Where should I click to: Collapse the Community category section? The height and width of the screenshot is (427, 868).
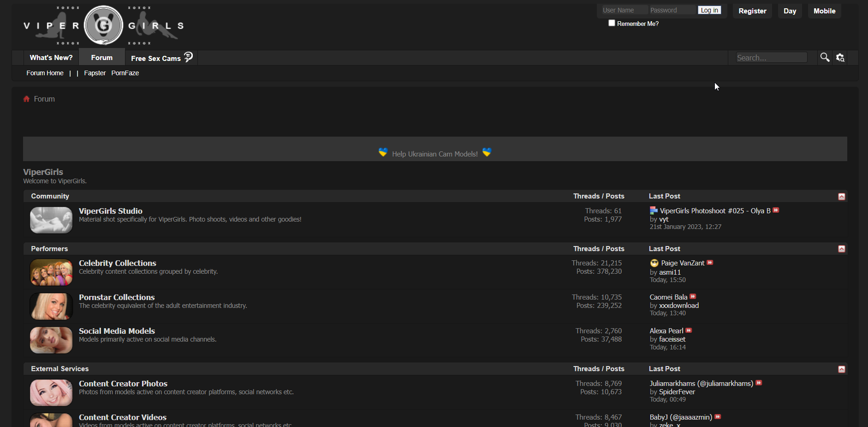click(x=841, y=197)
